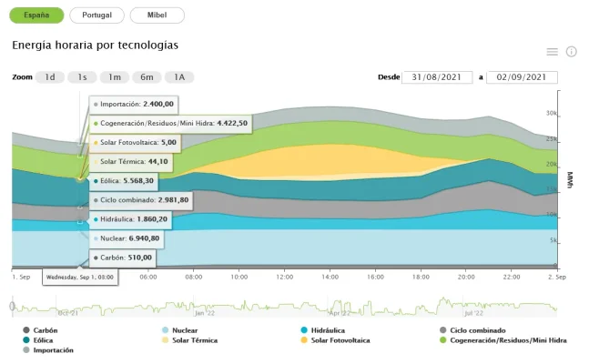589x364 pixels.
Task: Toggle Nuclear series in legend
Action: pos(179,330)
